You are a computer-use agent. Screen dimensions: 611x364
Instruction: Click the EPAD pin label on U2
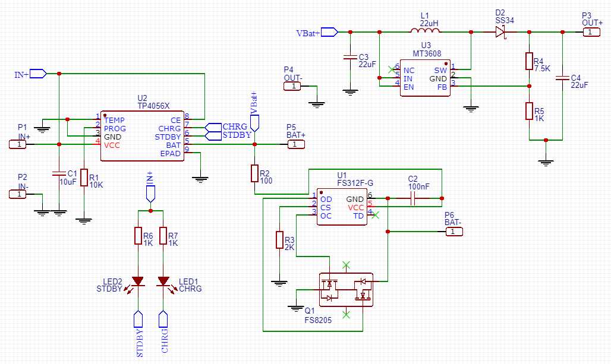tap(171, 153)
